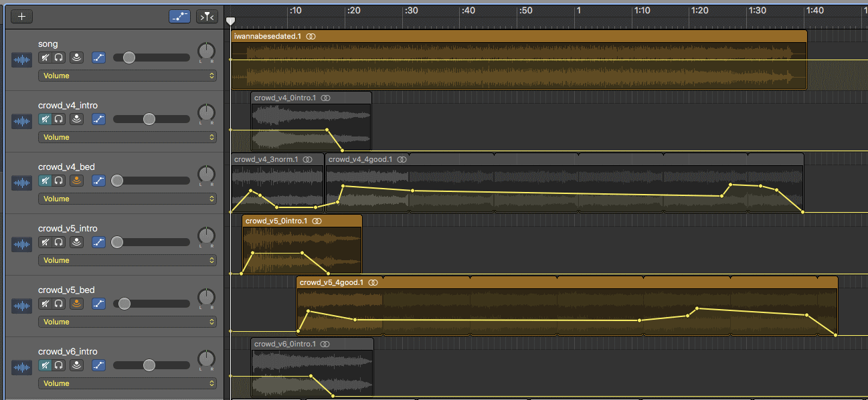Enable input monitoring on crowd_v5_intro track
This screenshot has height=400, width=868.
coord(77,242)
